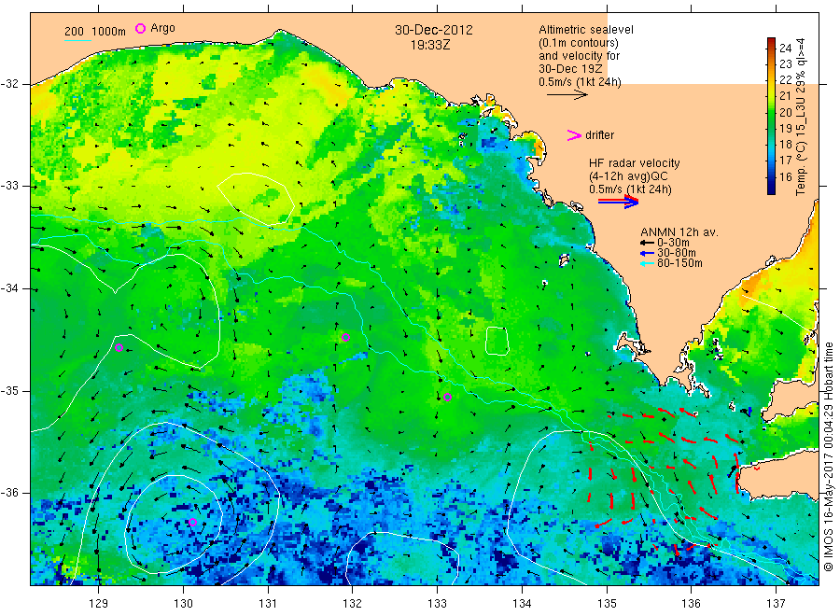Click the dark red top of temperature colorbar
Image resolution: width=840 pixels, height=616 pixels.
pos(771,41)
